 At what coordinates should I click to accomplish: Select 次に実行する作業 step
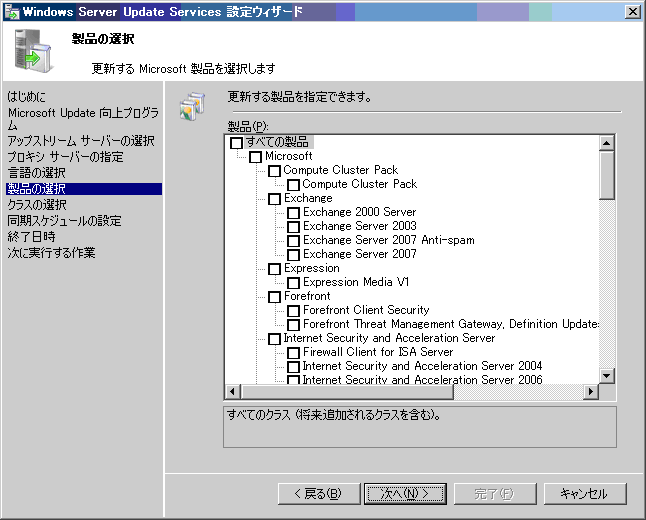[x=51, y=253]
